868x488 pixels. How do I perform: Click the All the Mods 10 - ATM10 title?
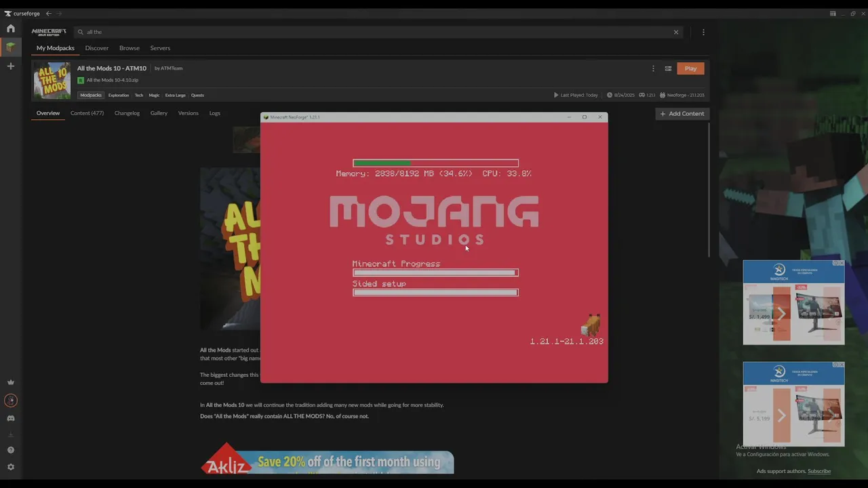coord(112,68)
